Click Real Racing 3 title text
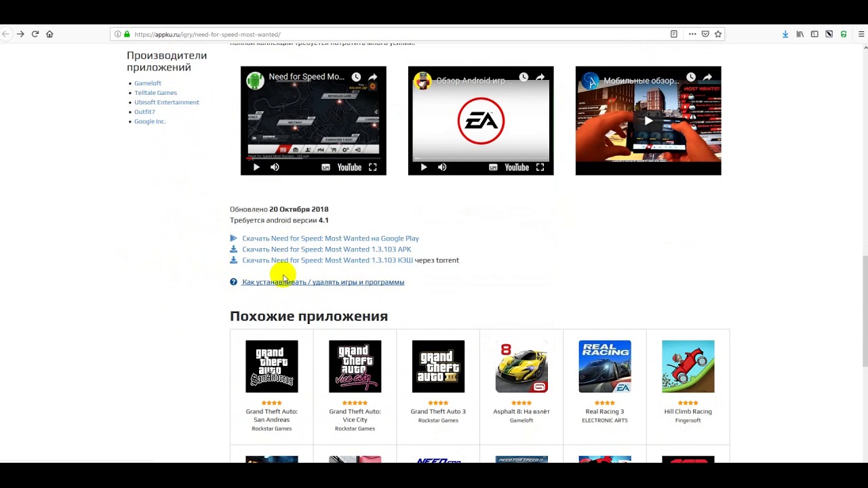The image size is (868, 488). [605, 411]
